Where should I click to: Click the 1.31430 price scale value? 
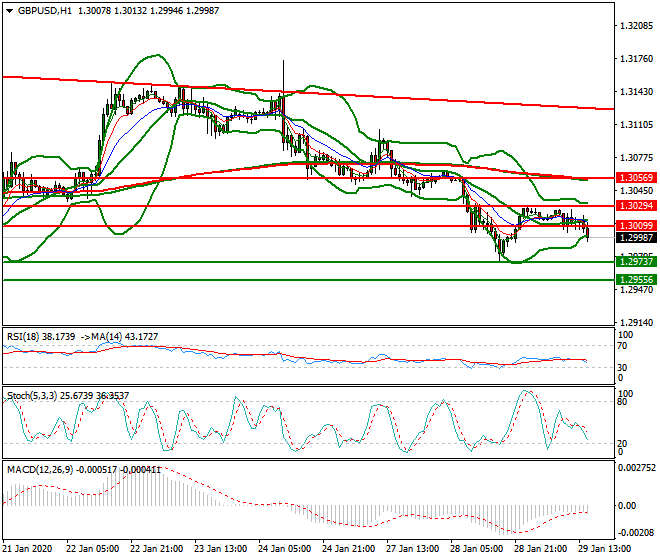[x=637, y=92]
